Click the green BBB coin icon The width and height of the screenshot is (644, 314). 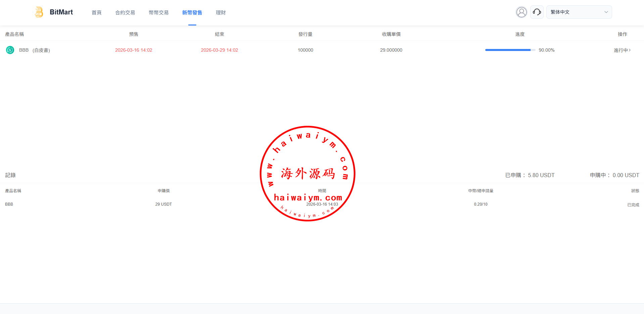pyautogui.click(x=10, y=50)
